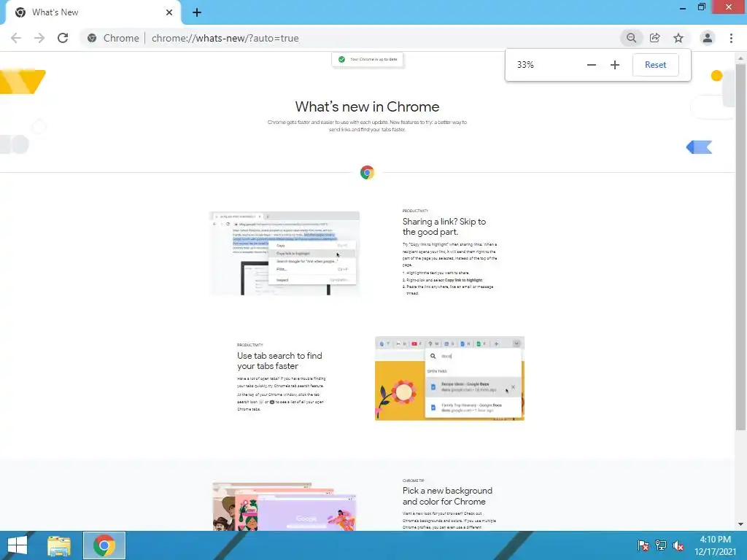
Task: Decrease zoom with the minus button
Action: click(x=591, y=65)
